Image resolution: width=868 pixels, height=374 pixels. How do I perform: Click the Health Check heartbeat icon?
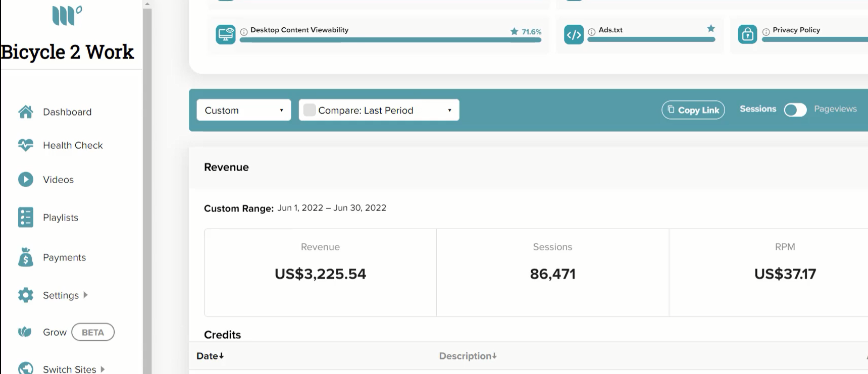point(26,145)
